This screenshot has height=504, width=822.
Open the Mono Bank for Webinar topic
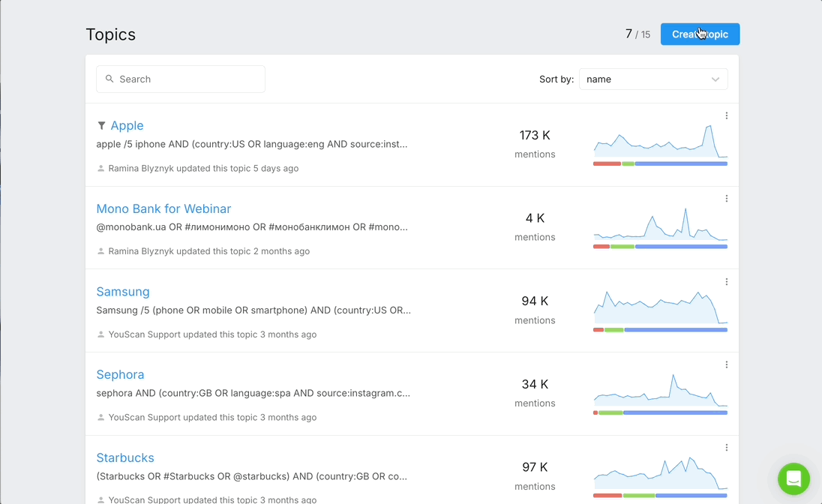pos(163,208)
